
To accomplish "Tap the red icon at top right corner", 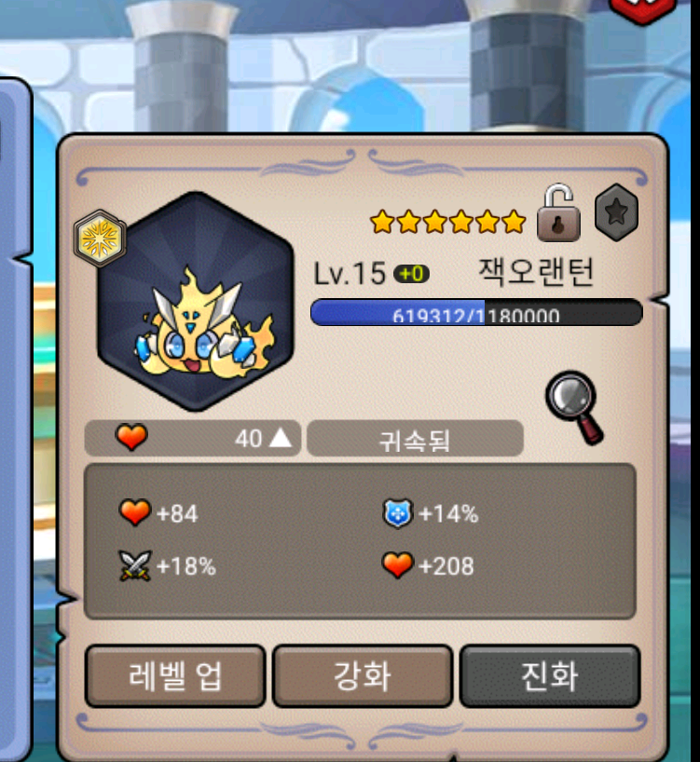I will [642, 10].
